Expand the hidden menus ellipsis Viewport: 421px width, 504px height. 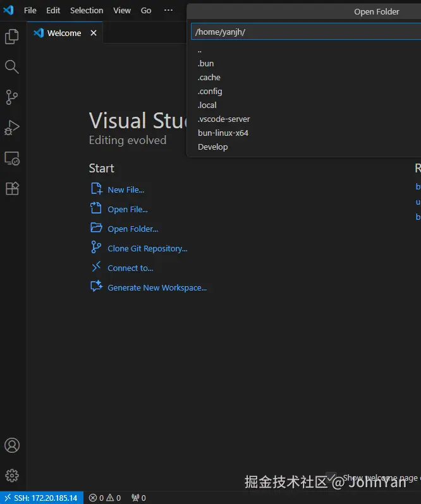coord(168,10)
